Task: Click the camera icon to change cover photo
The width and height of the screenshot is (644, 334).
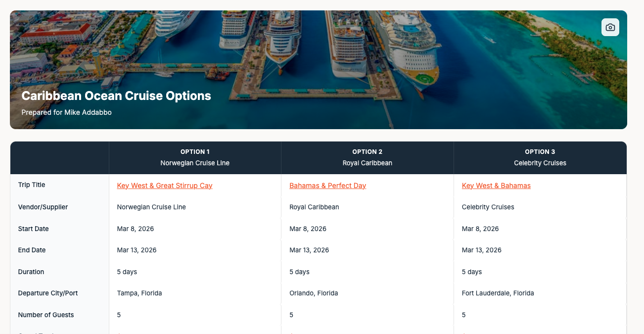Action: click(x=610, y=27)
